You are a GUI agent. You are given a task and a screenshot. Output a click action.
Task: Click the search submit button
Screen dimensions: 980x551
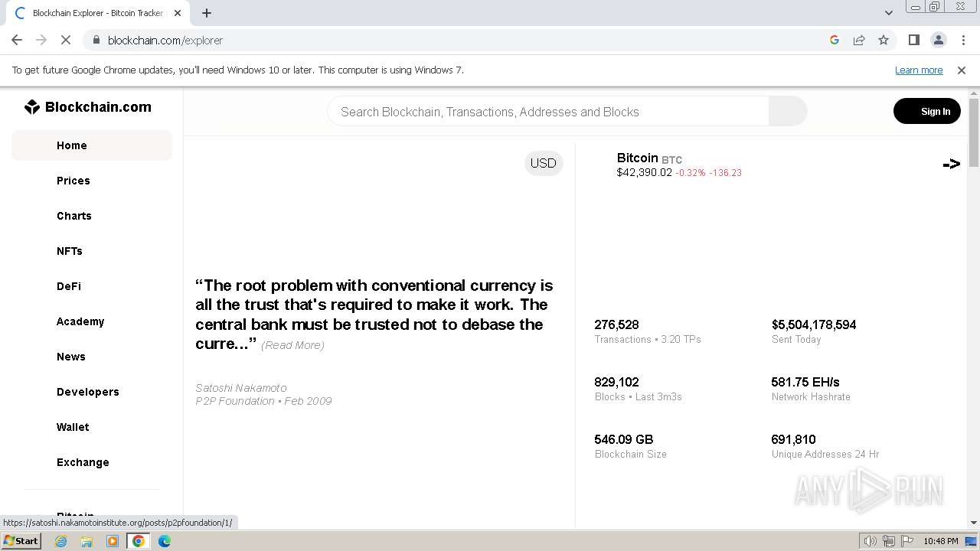(x=788, y=112)
